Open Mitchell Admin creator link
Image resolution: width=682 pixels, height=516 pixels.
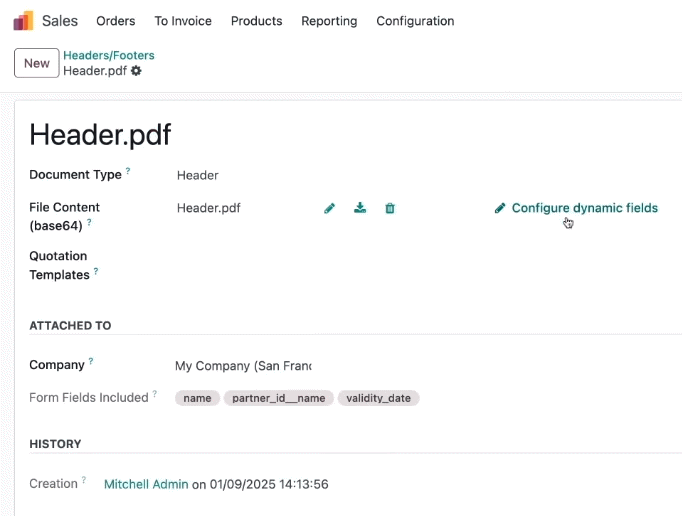146,484
